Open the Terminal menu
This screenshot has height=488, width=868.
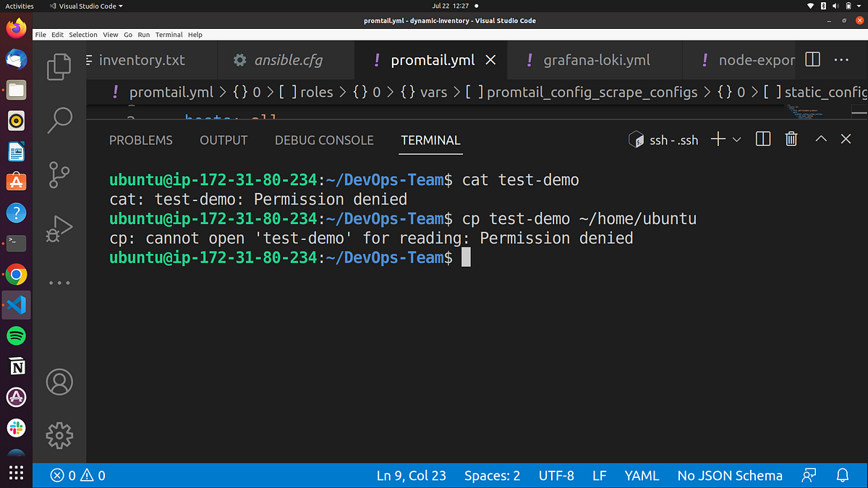point(169,35)
